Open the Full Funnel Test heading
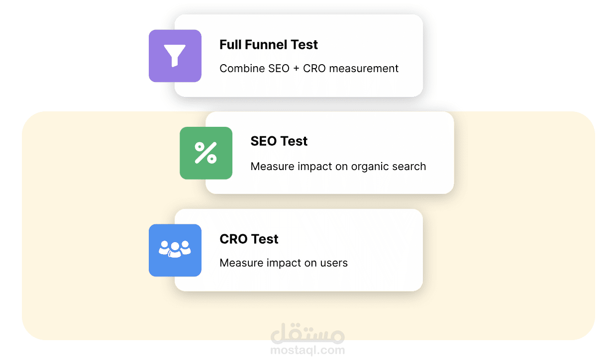This screenshot has height=364, width=616. pyautogui.click(x=269, y=45)
